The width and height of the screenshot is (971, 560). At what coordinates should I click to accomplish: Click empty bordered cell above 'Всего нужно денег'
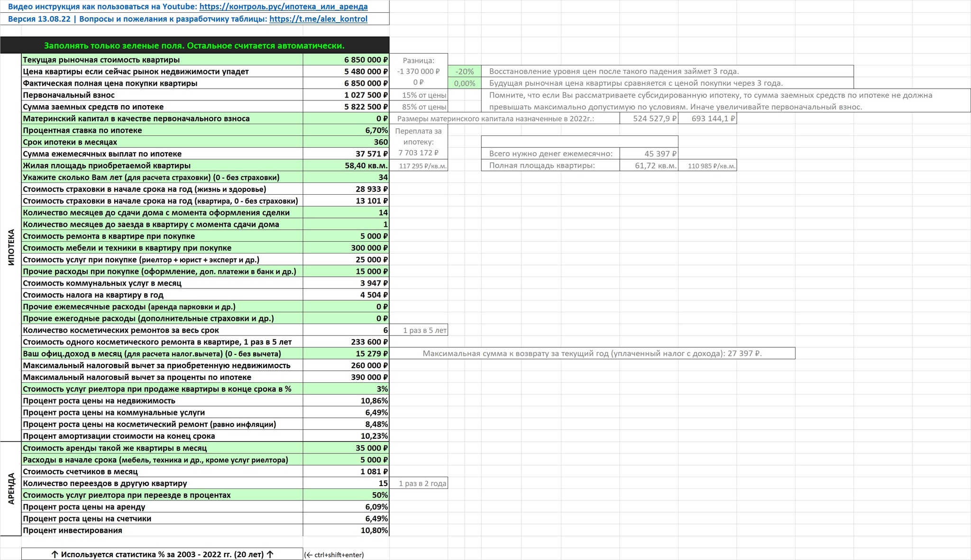tap(579, 142)
